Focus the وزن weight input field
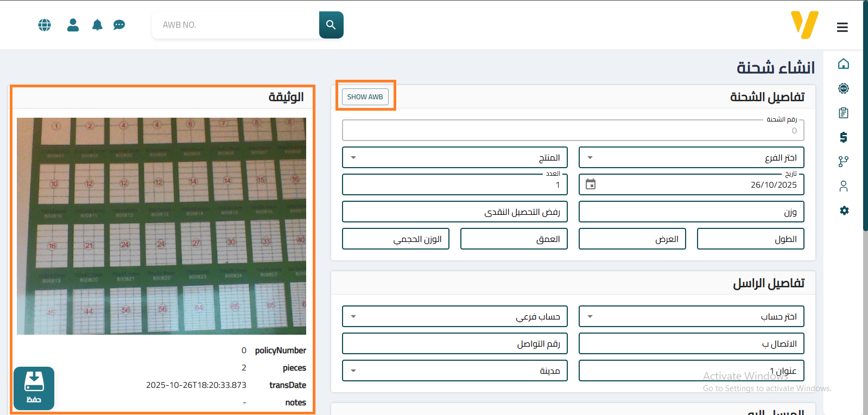This screenshot has height=415, width=868. (x=691, y=212)
